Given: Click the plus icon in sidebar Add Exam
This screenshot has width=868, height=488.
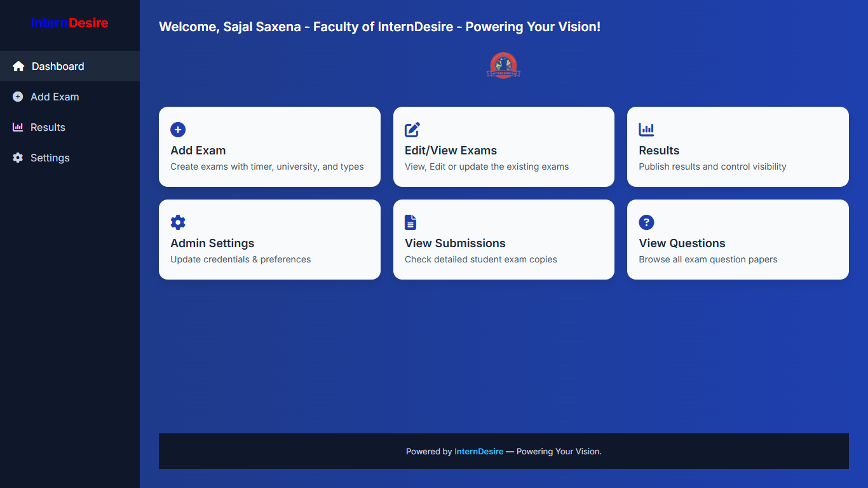Looking at the screenshot, I should [x=18, y=97].
